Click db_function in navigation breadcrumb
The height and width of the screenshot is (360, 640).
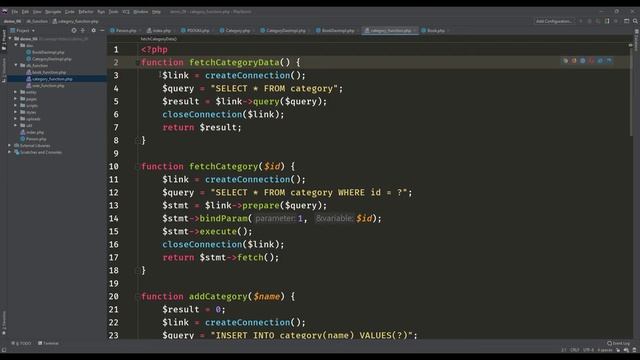coord(37,21)
